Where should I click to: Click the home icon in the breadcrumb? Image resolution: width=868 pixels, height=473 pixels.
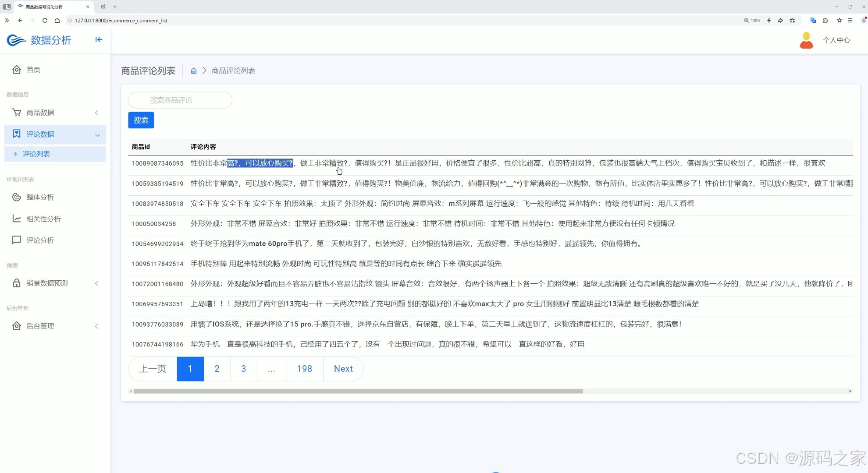click(x=193, y=71)
